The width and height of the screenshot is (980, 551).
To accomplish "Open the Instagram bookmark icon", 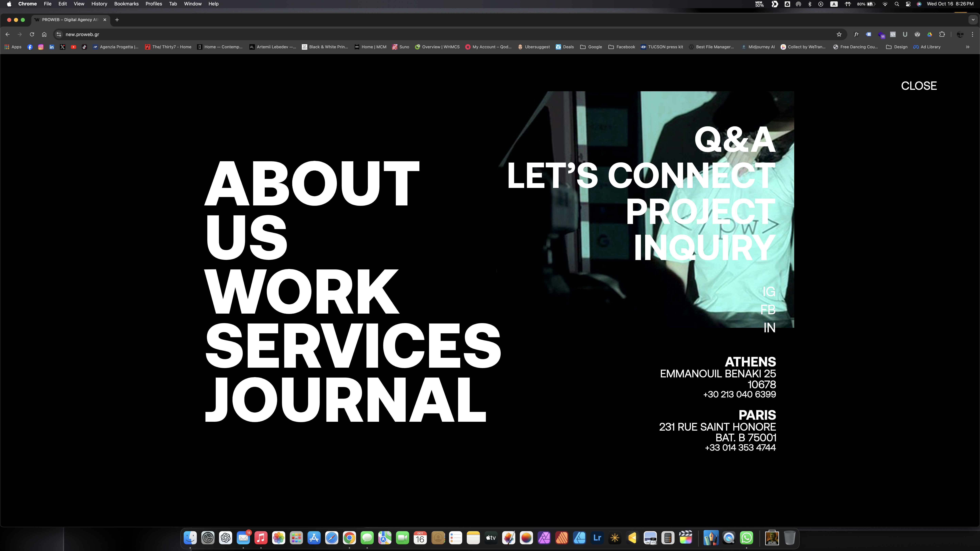I will point(41,47).
